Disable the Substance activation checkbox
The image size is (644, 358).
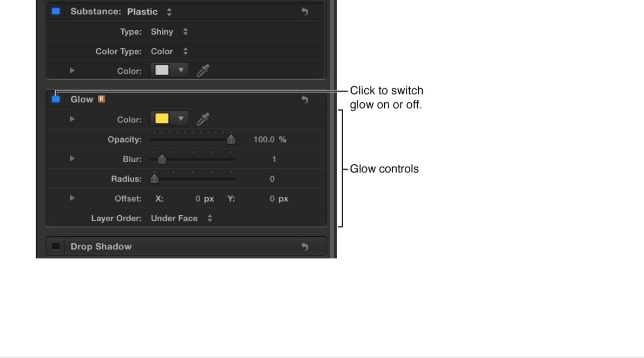[56, 11]
